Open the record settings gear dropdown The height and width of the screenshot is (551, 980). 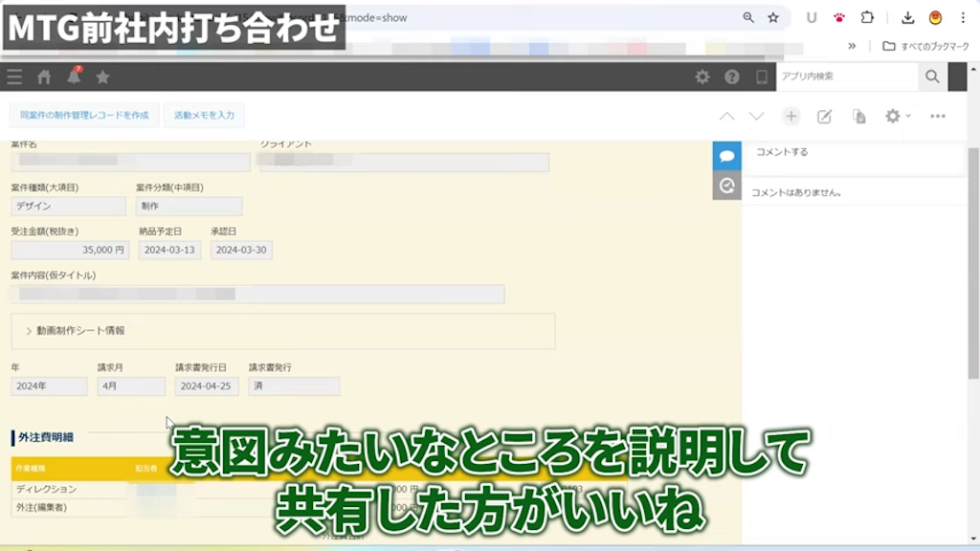point(894,115)
